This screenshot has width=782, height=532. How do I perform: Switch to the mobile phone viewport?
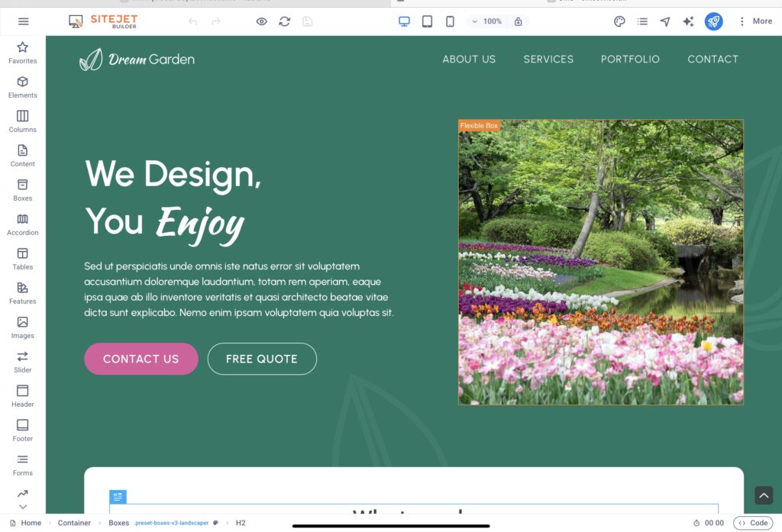click(450, 21)
